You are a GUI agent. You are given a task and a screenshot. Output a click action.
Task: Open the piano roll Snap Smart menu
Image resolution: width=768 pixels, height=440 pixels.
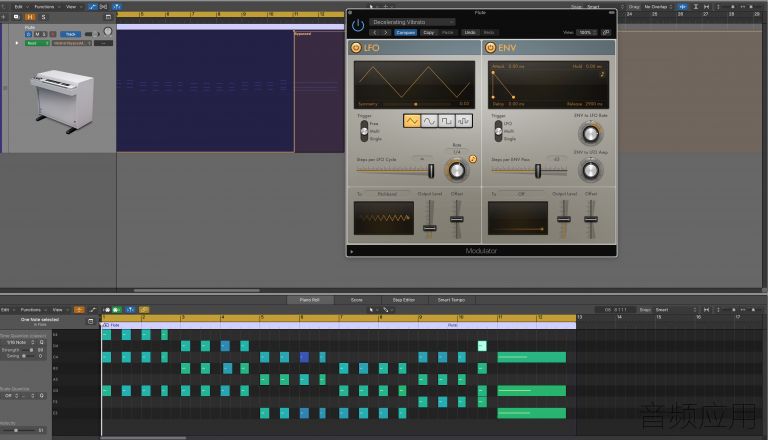point(676,310)
